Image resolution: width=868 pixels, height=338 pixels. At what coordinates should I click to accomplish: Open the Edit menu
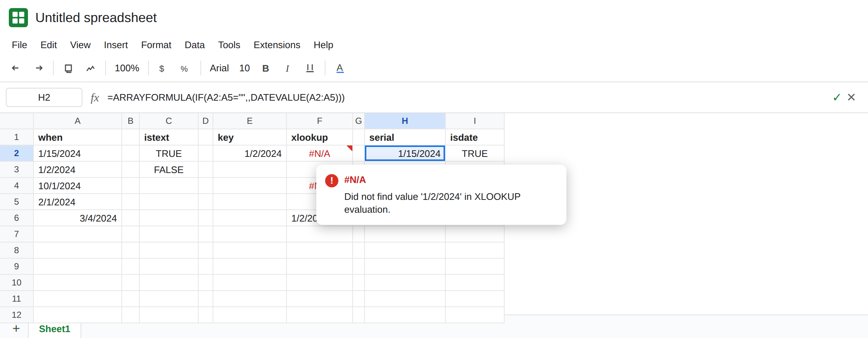(x=49, y=45)
